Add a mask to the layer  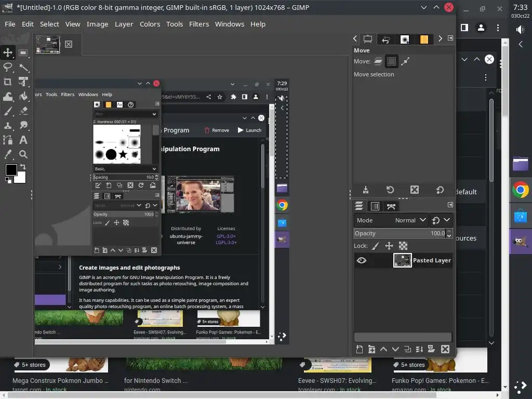point(431,349)
